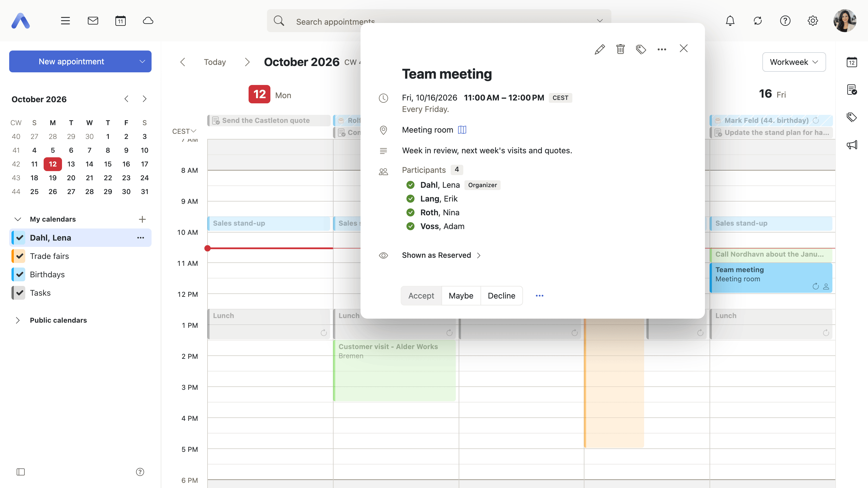
Task: Expand the New appointment dropdown arrow
Action: pyautogui.click(x=142, y=61)
